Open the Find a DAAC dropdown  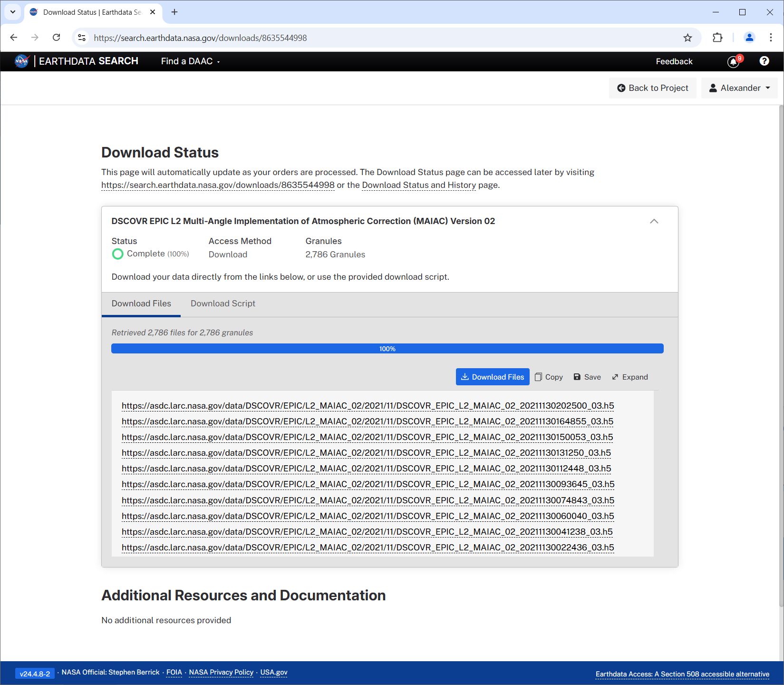190,61
